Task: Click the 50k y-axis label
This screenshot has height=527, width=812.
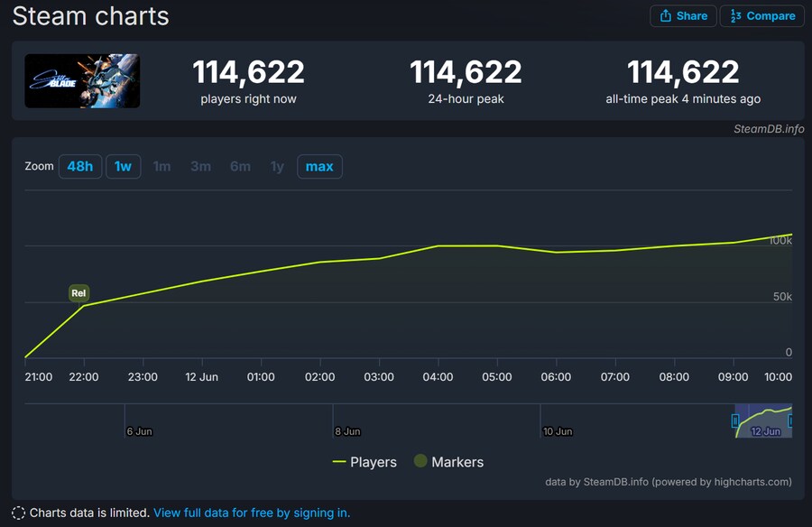Action: (782, 296)
